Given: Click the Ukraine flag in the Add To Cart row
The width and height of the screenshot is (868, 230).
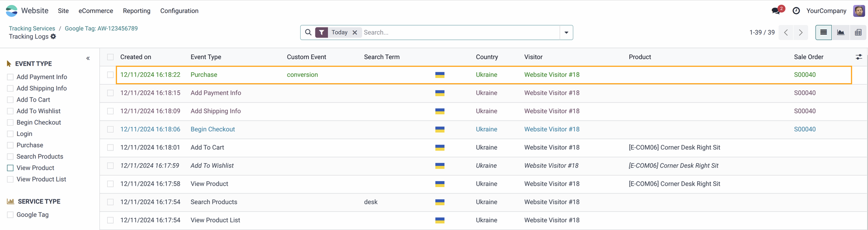Looking at the screenshot, I should (440, 148).
